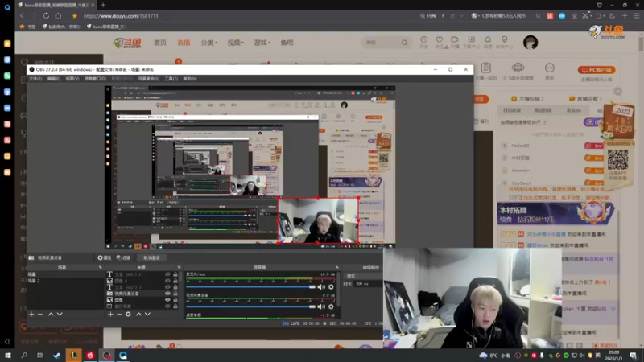The width and height of the screenshot is (644, 362).
Task: Remove selected scene with minus icon
Action: 40,314
